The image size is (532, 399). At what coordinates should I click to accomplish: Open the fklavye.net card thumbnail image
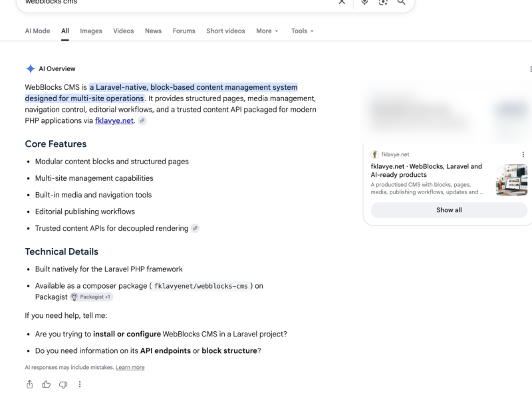(511, 180)
